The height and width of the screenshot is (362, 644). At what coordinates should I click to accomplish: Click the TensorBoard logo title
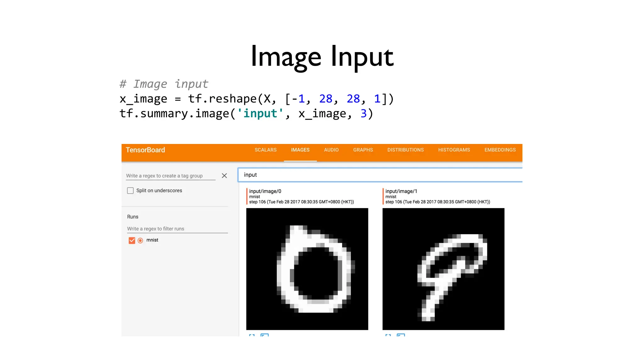[x=145, y=150]
